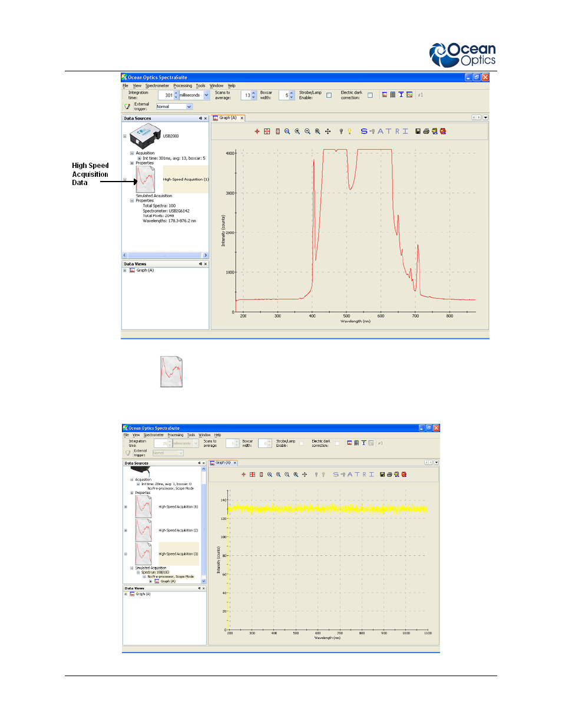Expand the Int time: 301ms node in the upper window
Screen dimensions: 562x728
pyautogui.click(x=139, y=158)
